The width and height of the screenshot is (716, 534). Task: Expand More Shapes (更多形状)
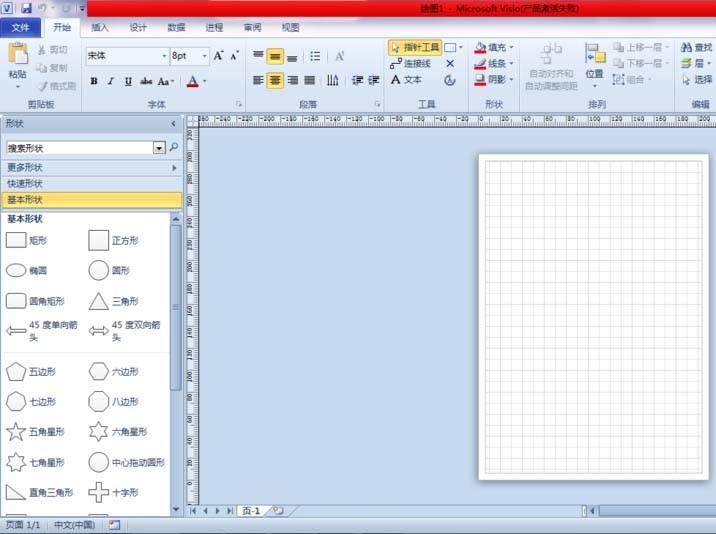pos(91,168)
